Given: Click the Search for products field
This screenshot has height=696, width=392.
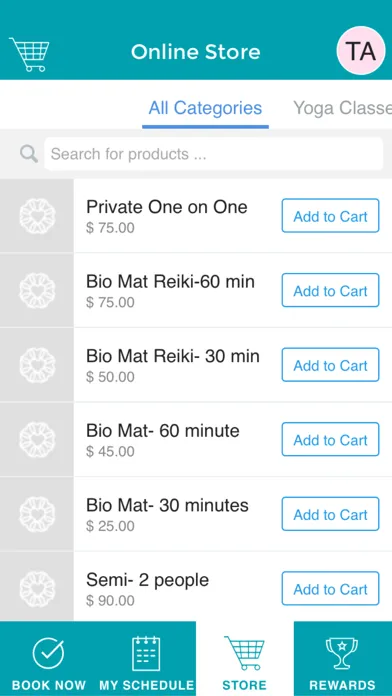Looking at the screenshot, I should pyautogui.click(x=214, y=154).
